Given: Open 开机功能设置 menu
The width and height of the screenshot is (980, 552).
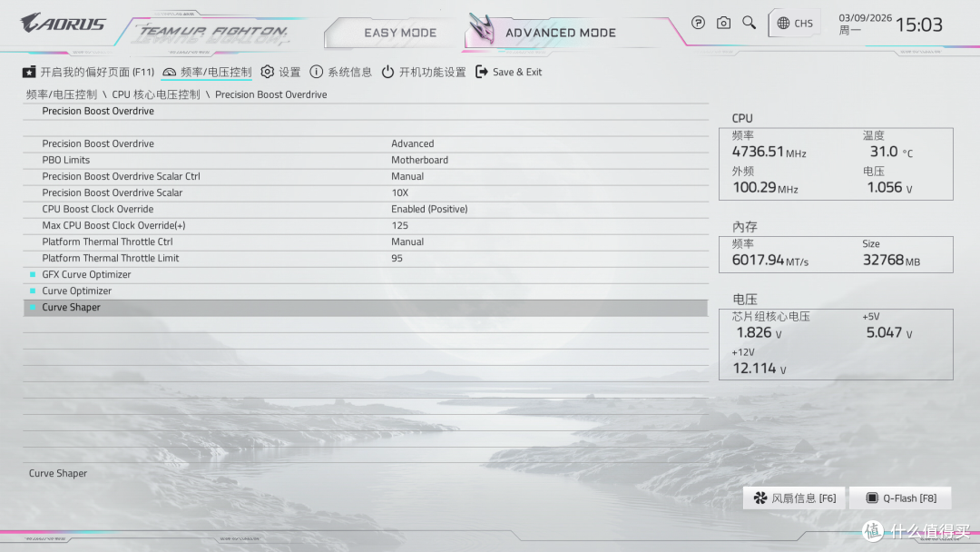Looking at the screenshot, I should click(x=424, y=72).
